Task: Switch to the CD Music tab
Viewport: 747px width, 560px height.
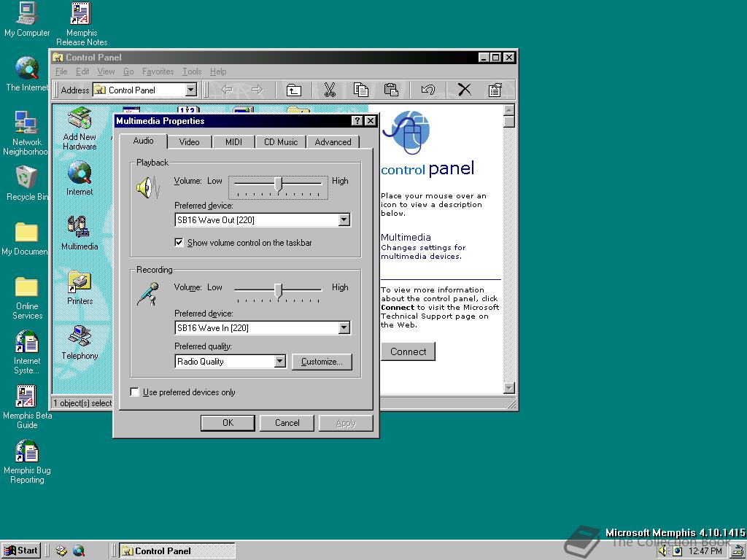Action: 281,142
